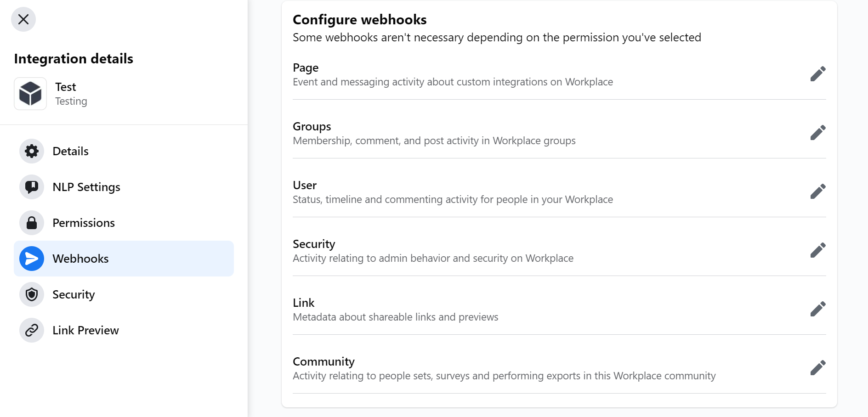Screen dimensions: 868x417
Task: Click the Details gear icon
Action: (32, 151)
